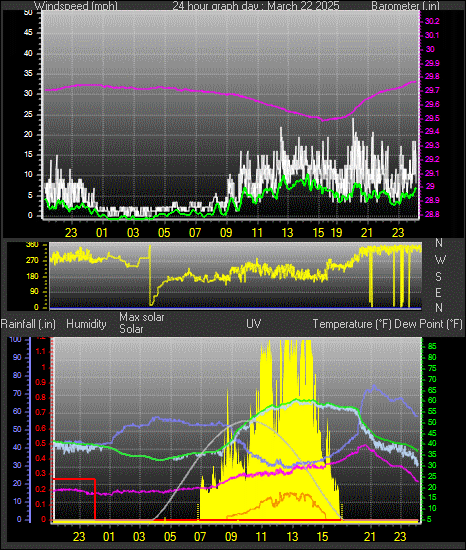Click the S compass direction label
Viewport: 466px width, 550px height.
(438, 277)
